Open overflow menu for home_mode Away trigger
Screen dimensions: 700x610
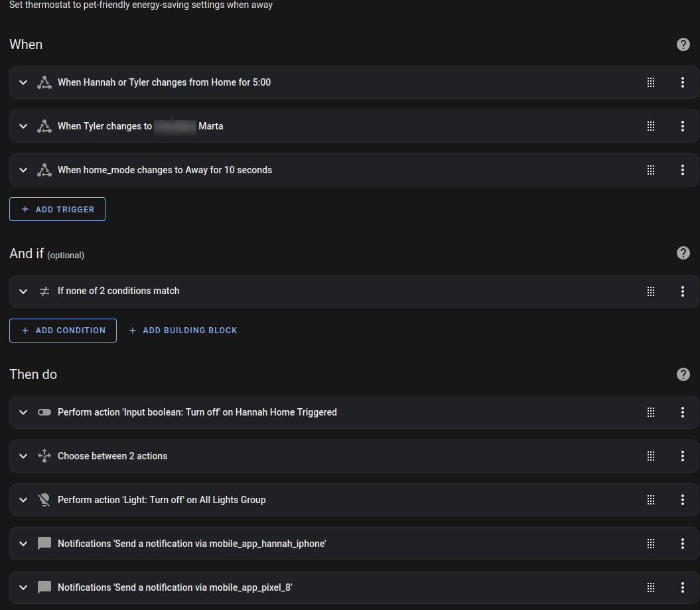tap(683, 170)
